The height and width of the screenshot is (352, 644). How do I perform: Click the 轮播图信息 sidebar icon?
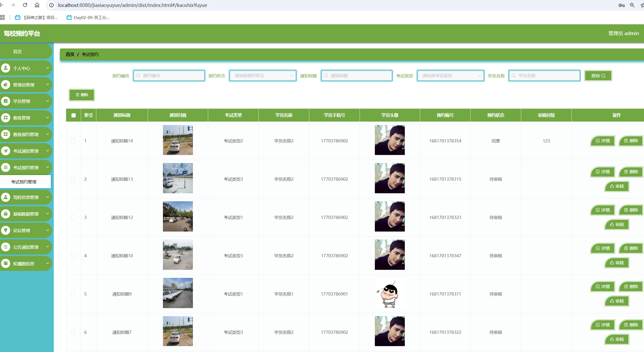[6, 263]
